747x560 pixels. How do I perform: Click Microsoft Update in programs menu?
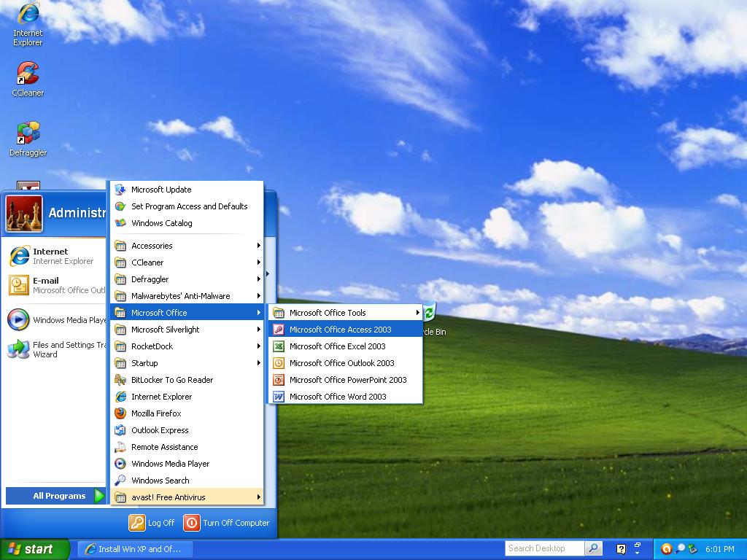[187, 190]
